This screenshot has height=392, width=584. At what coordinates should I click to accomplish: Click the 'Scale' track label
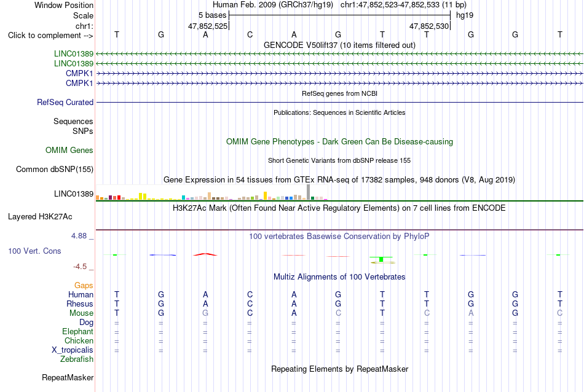tap(83, 15)
